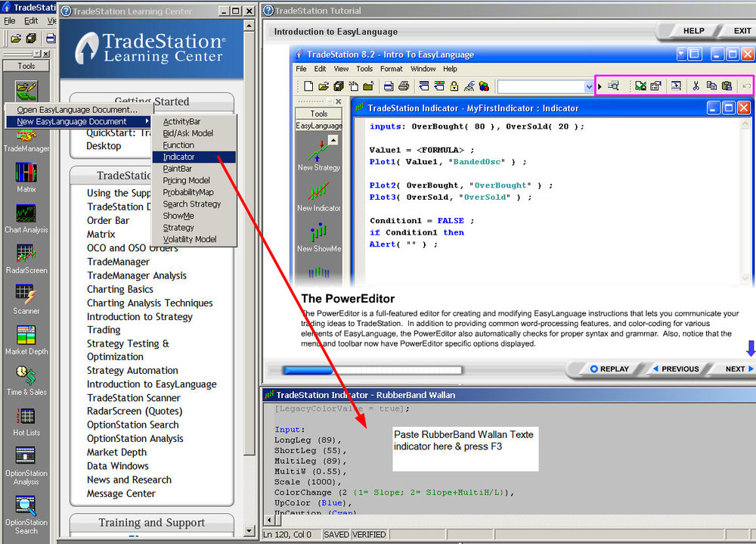This screenshot has height=544, width=756.
Task: Expand the New EasyLanguage Document submenu arrow
Action: (147, 121)
